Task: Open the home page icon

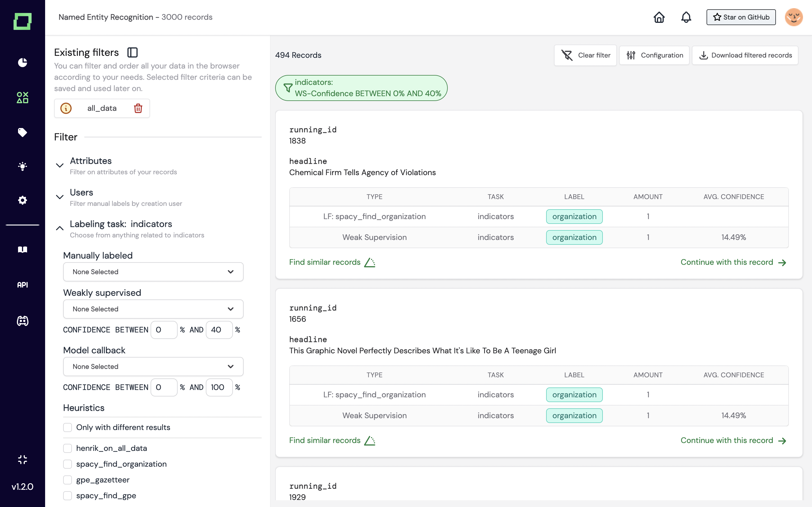Action: pos(659,17)
